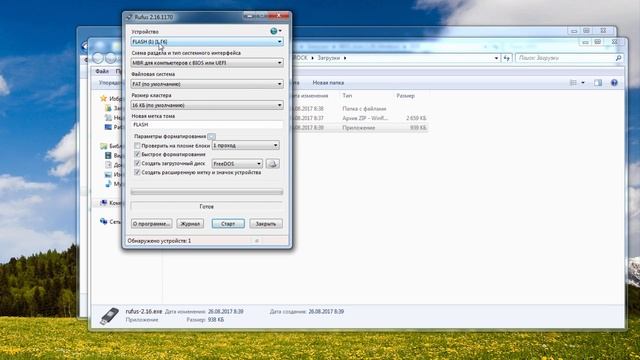Toggle 'Создать расширенную метку и значок устройства' checkbox
640x360 pixels.
pos(137,172)
